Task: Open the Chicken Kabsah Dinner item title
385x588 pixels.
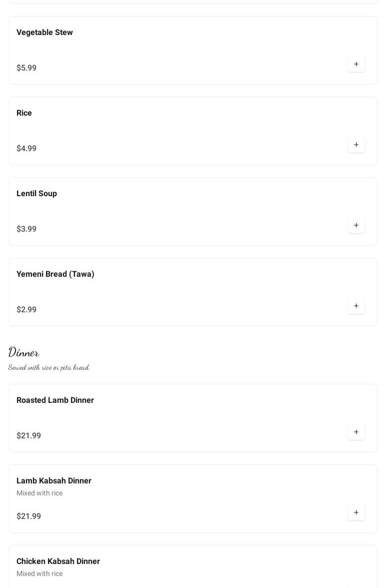Action: 58,561
